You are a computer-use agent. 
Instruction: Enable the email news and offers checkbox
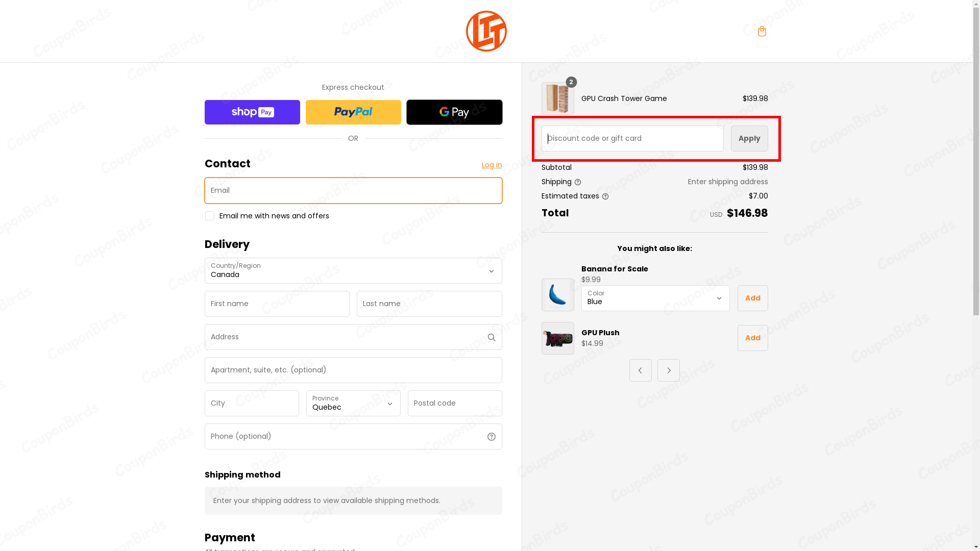click(209, 215)
